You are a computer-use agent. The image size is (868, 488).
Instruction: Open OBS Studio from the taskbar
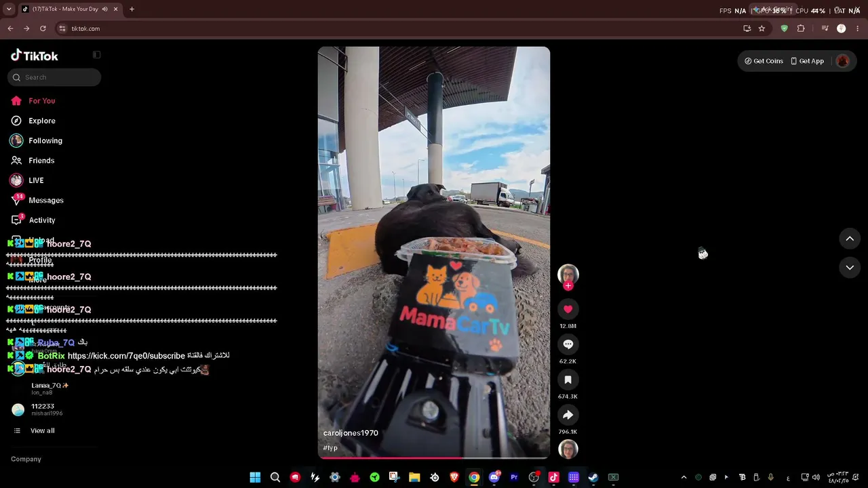534,477
